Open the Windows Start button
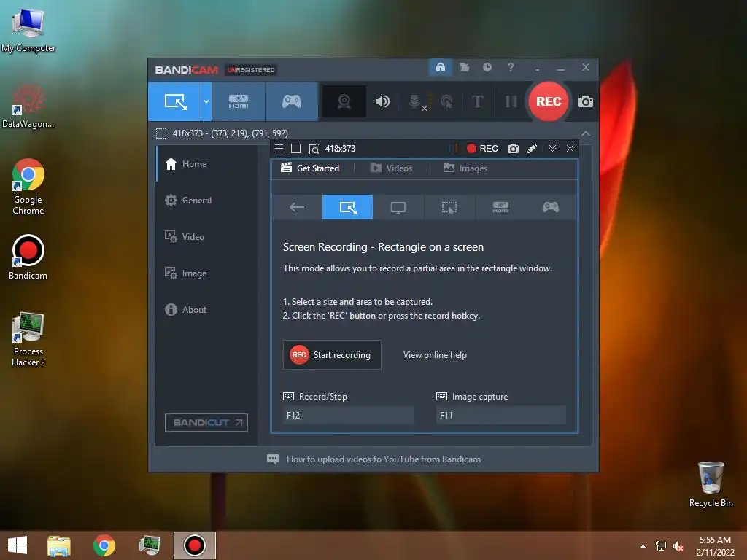 tap(18, 545)
